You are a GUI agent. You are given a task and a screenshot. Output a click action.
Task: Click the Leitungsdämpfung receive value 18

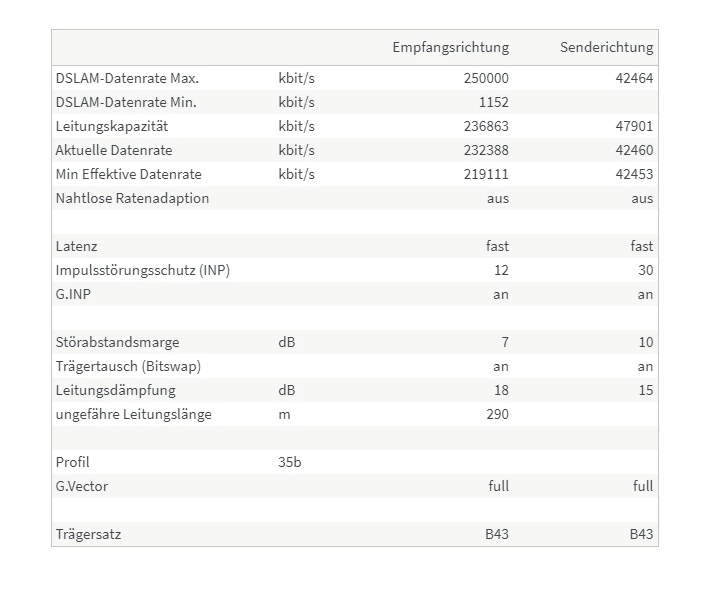[501, 390]
